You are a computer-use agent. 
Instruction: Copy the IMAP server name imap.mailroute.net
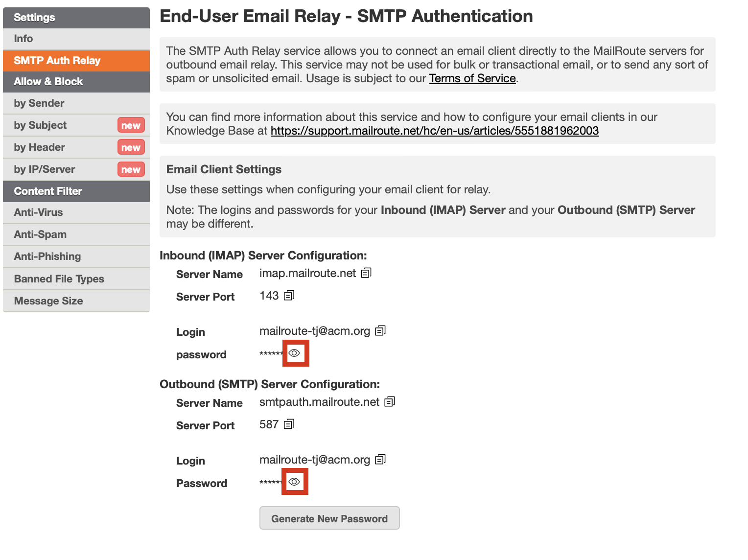(366, 273)
